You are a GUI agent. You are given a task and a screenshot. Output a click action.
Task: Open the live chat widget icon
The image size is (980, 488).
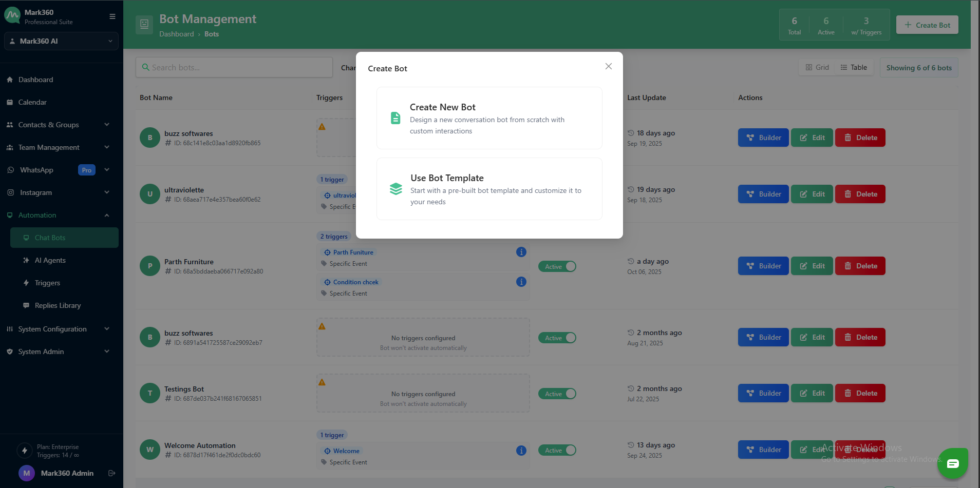pyautogui.click(x=952, y=463)
